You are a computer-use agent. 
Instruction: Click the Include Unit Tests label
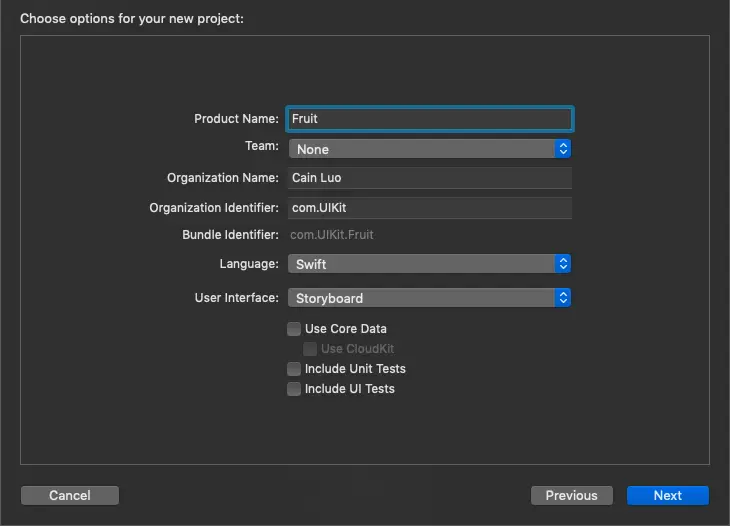tap(355, 369)
